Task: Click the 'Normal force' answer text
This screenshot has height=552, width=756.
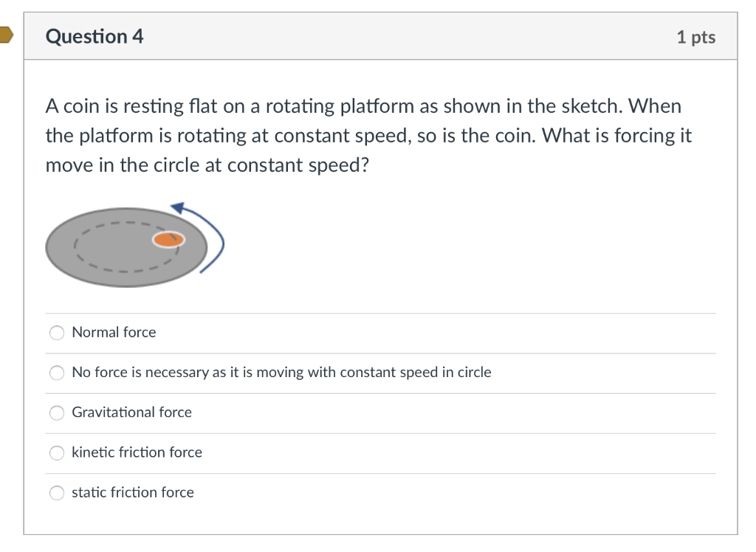Action: click(x=114, y=332)
